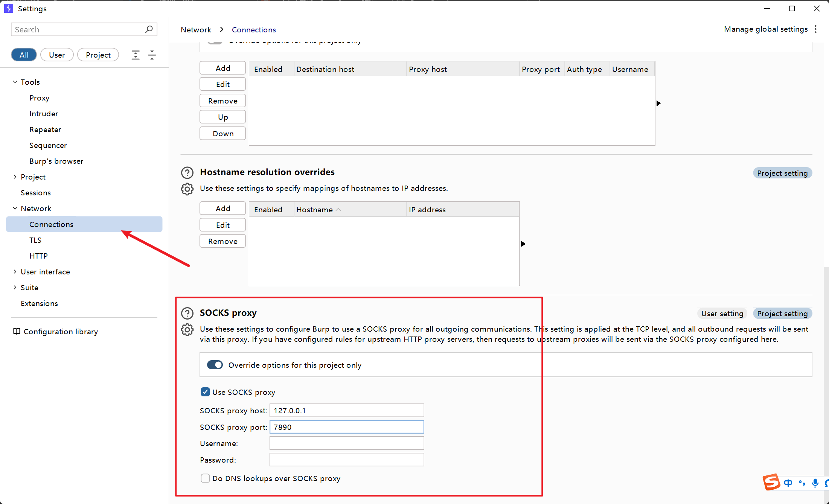Toggle Override options for this project only

point(215,365)
